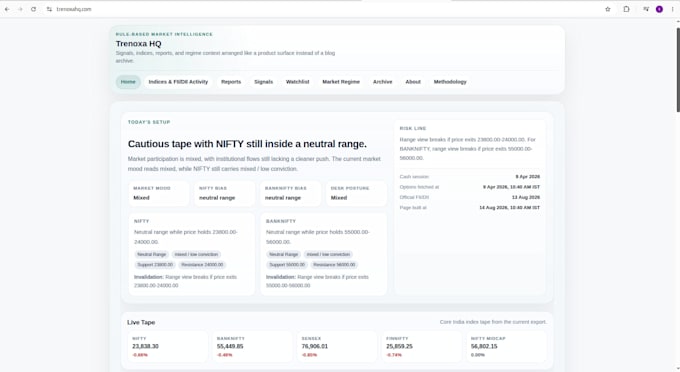Screen dimensions: 680x372
Task: Click the NIFTY Bias neutral range card
Action: [x=224, y=193]
